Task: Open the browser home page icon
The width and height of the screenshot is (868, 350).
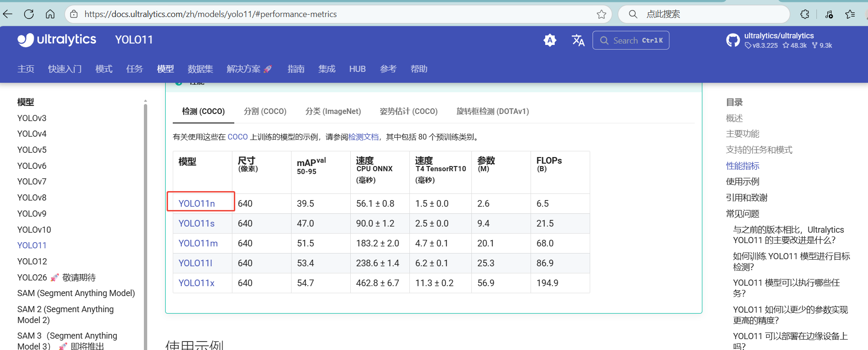Action: coord(50,14)
